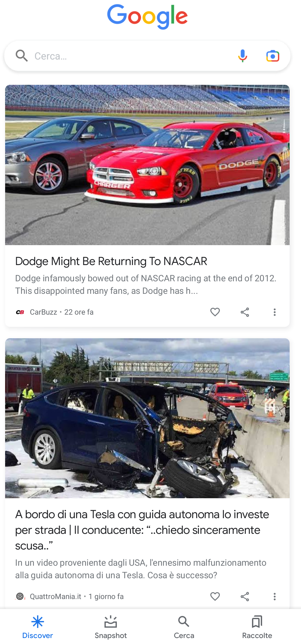Open the Dodge Charger race car photo
The height and width of the screenshot is (644, 301).
tap(147, 165)
